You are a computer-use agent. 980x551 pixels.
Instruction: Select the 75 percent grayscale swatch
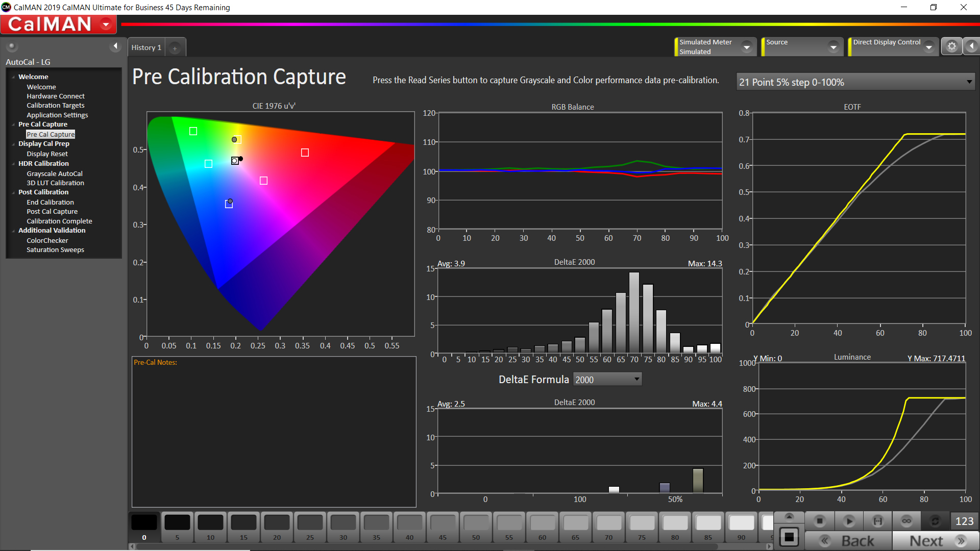[642, 526]
